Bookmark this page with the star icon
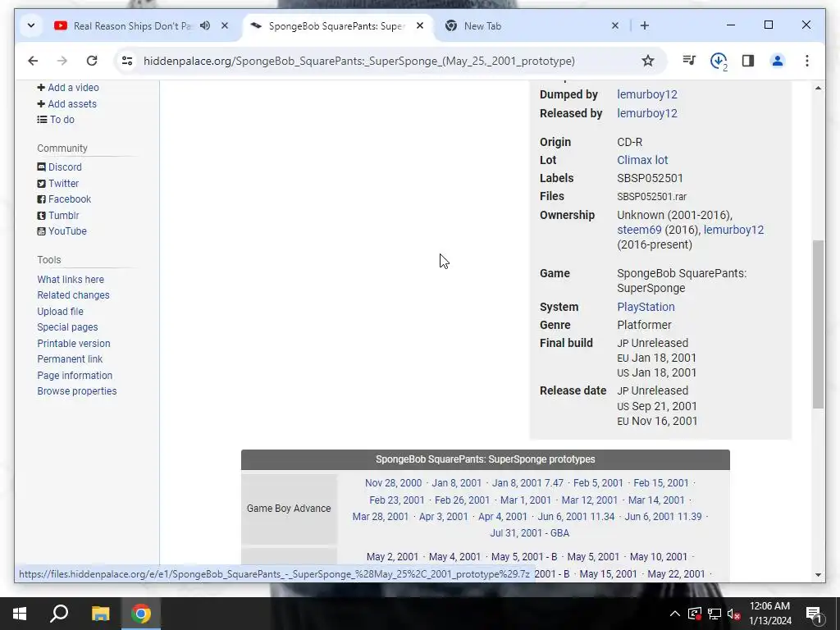 click(x=648, y=61)
